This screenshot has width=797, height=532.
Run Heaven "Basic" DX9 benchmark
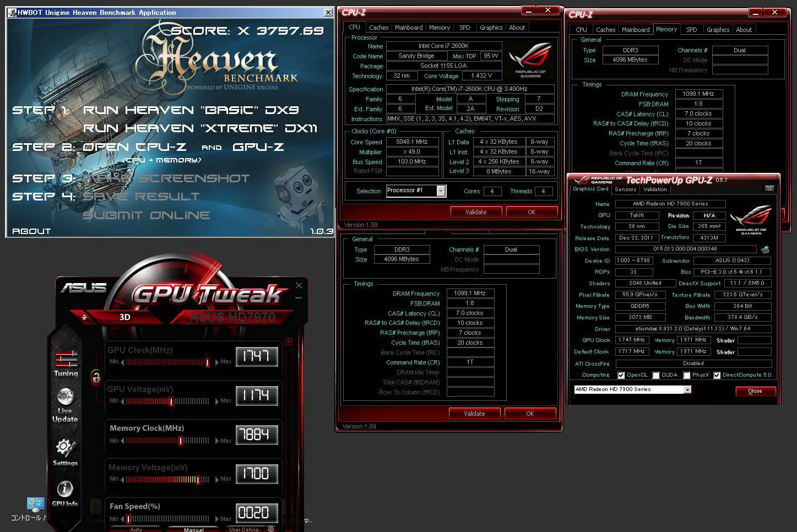point(191,110)
